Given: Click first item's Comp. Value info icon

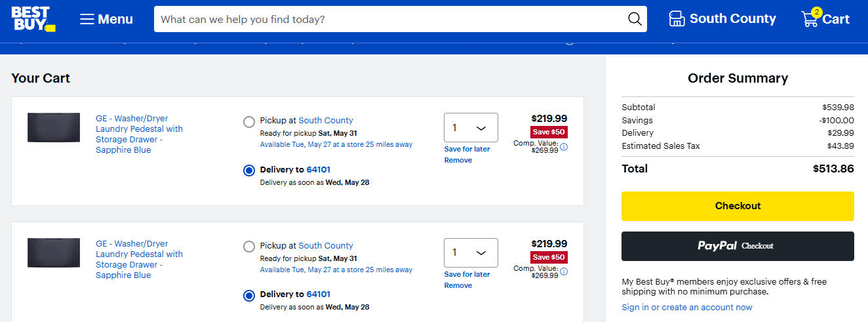Looking at the screenshot, I should click(x=564, y=147).
